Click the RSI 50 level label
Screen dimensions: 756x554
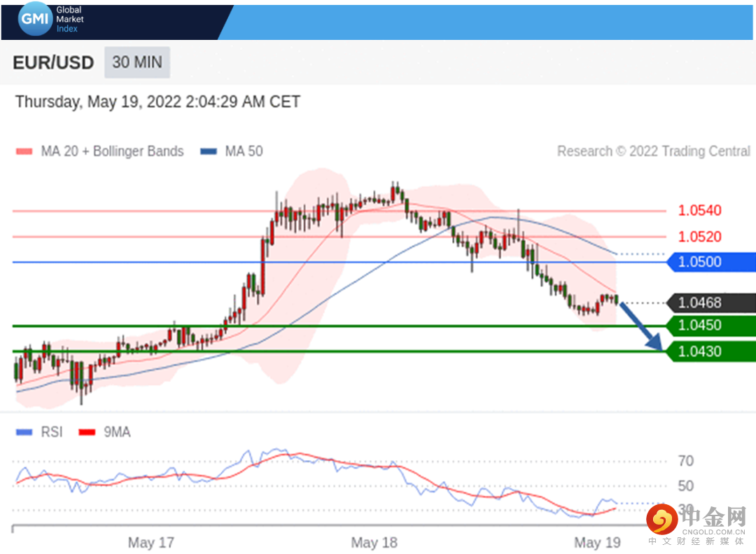coord(685,486)
